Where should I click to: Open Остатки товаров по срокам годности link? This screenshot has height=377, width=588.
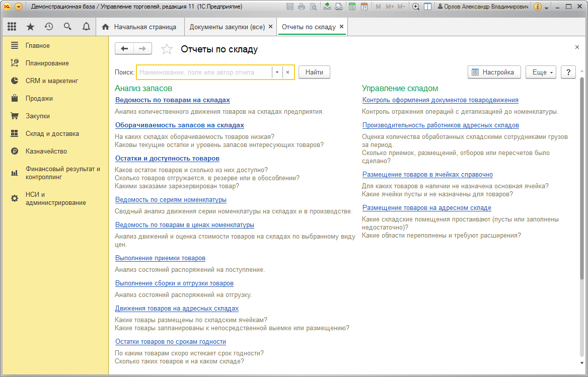(171, 342)
